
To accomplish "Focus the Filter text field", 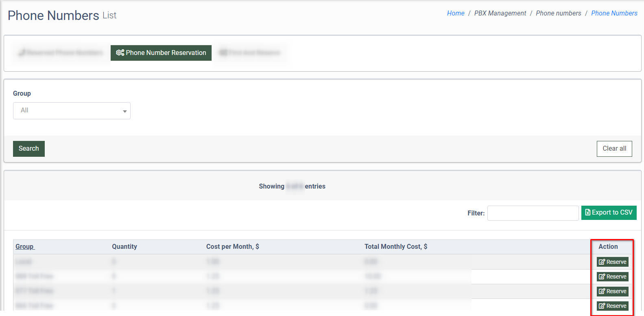I will (x=533, y=213).
